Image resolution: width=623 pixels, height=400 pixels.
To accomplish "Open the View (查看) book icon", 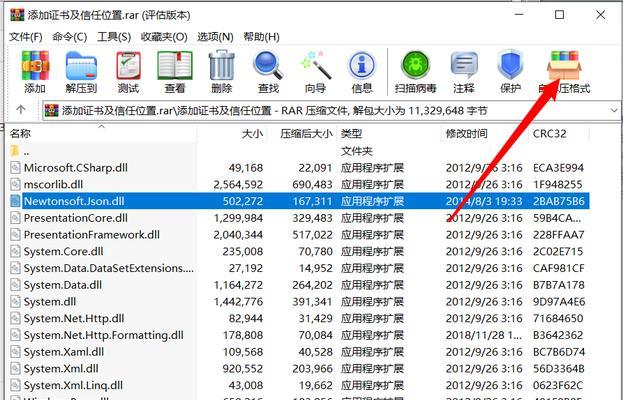I will pyautogui.click(x=175, y=72).
